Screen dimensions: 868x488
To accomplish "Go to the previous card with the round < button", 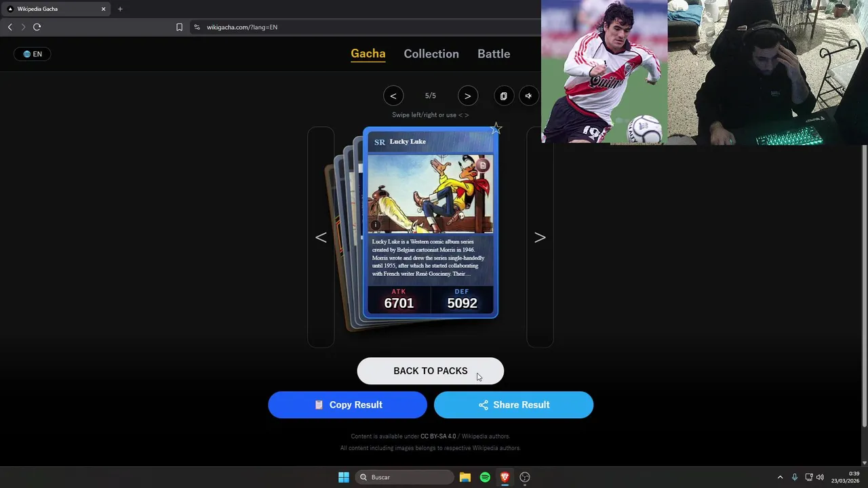I will point(393,96).
